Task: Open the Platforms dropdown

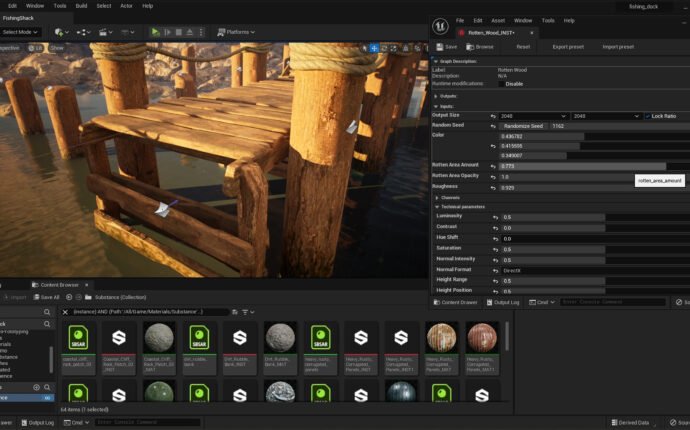Action: (238, 32)
